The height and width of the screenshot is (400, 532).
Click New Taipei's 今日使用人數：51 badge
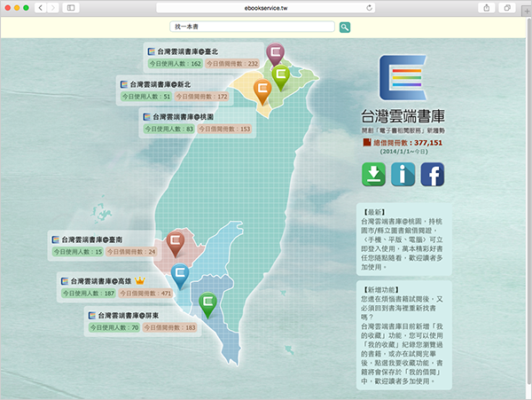tap(146, 97)
